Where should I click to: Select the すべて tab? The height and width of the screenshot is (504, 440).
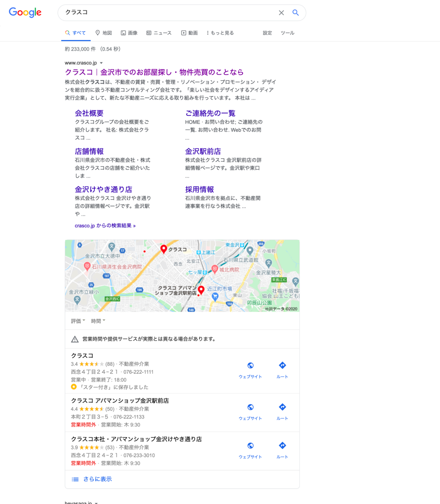click(76, 33)
